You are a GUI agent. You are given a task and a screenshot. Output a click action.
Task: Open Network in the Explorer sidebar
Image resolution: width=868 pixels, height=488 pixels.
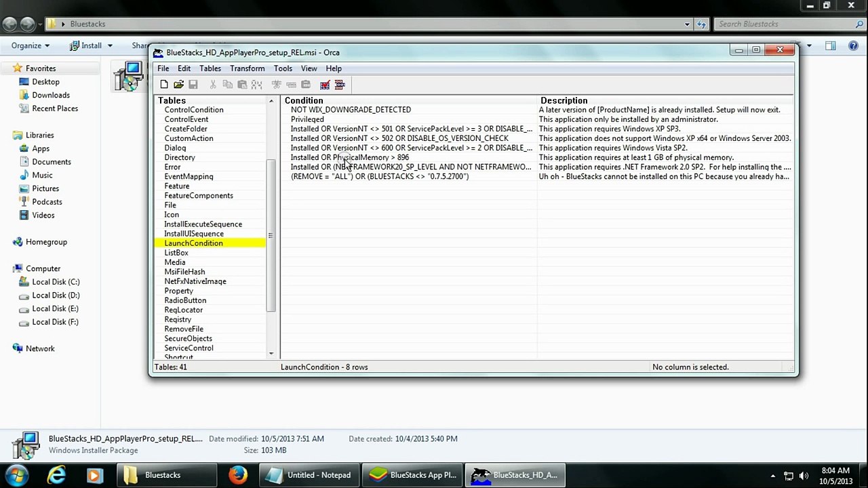coord(40,348)
